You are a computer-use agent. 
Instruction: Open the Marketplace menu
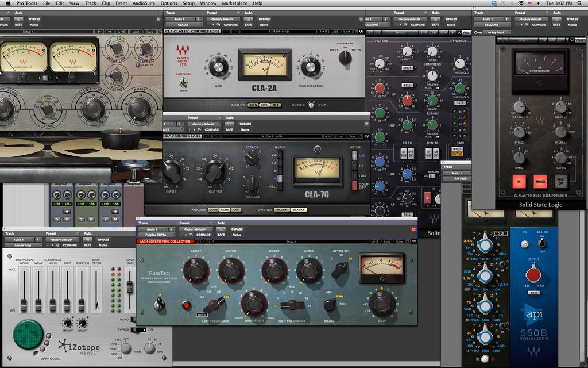click(x=234, y=3)
